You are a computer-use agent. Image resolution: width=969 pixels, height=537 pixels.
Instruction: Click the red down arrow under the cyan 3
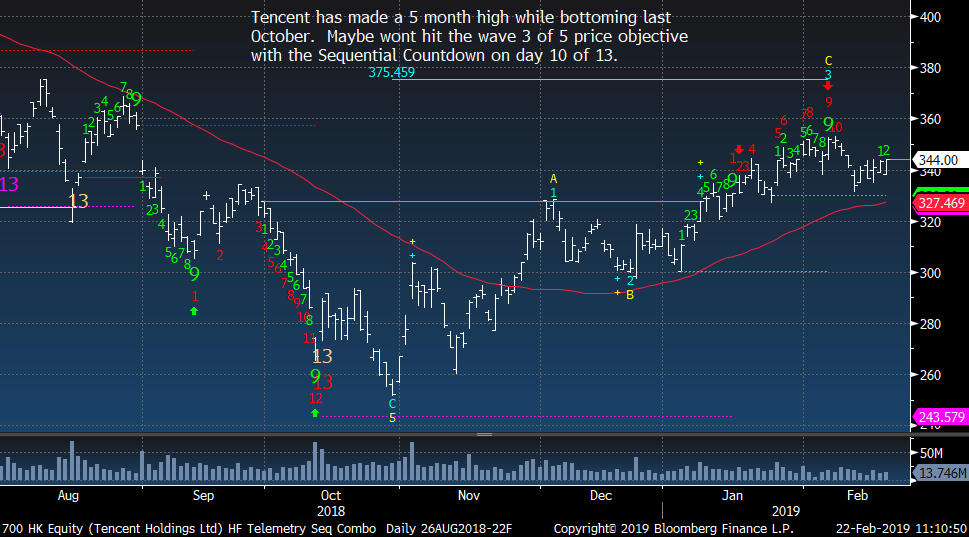(x=828, y=87)
